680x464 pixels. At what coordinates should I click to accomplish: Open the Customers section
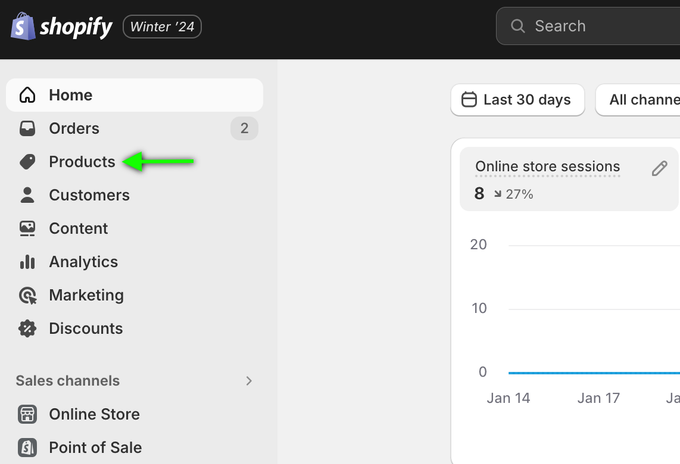point(89,195)
